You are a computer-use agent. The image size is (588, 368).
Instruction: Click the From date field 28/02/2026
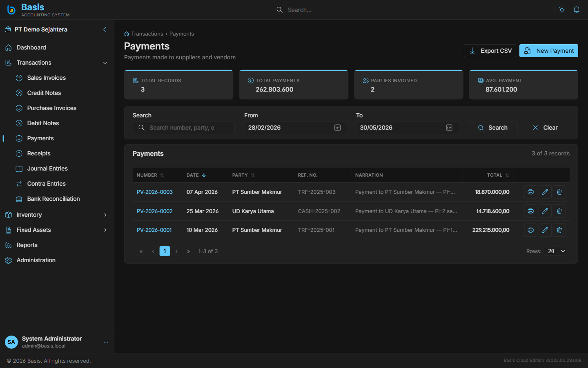click(295, 128)
